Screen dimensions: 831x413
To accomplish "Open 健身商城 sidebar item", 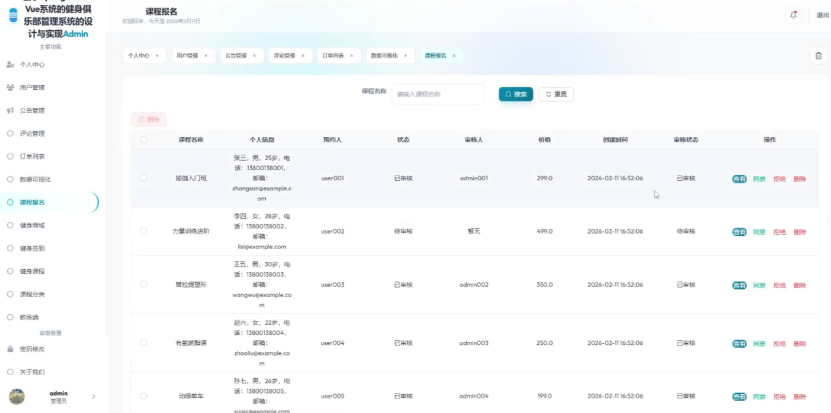I will pos(32,225).
